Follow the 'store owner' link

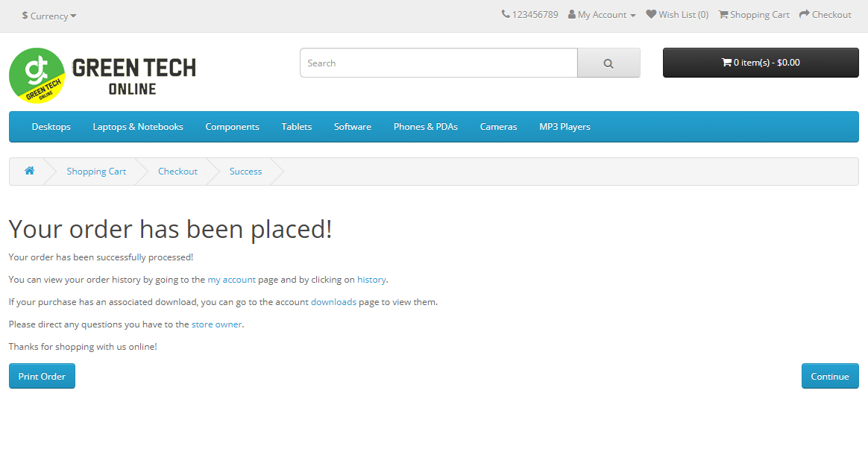coord(216,324)
